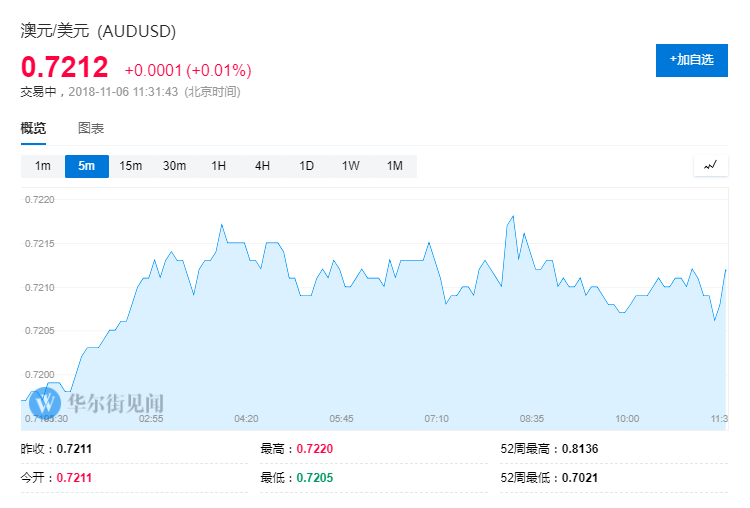750x508 pixels.
Task: Show the 1W weekly chart
Action: [x=351, y=166]
